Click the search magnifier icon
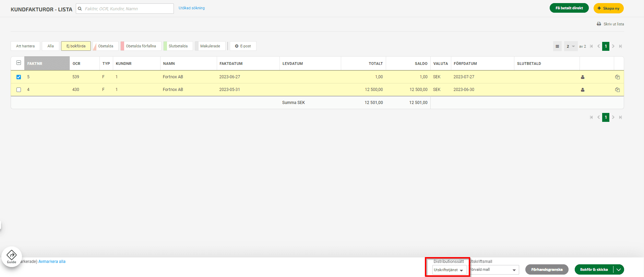The image size is (644, 277). click(x=80, y=9)
